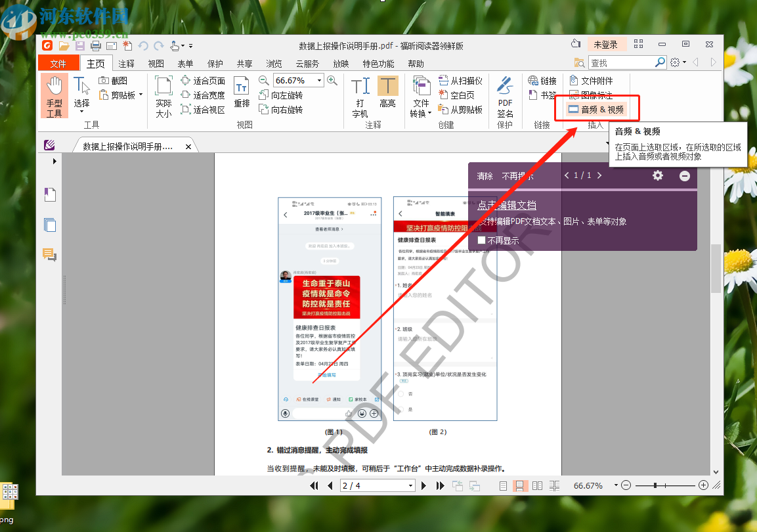The height and width of the screenshot is (532, 757).
Task: Jump to last page in status bar
Action: tap(440, 485)
